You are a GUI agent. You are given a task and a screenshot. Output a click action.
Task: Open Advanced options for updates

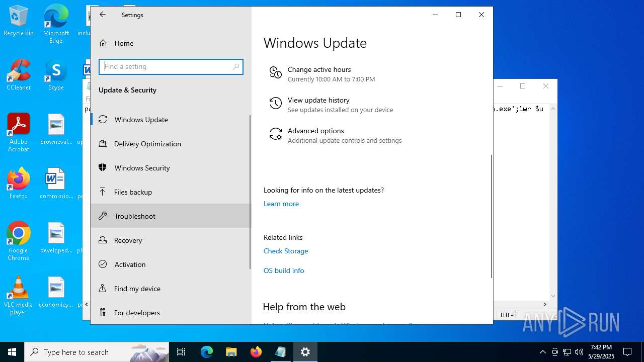click(x=335, y=135)
